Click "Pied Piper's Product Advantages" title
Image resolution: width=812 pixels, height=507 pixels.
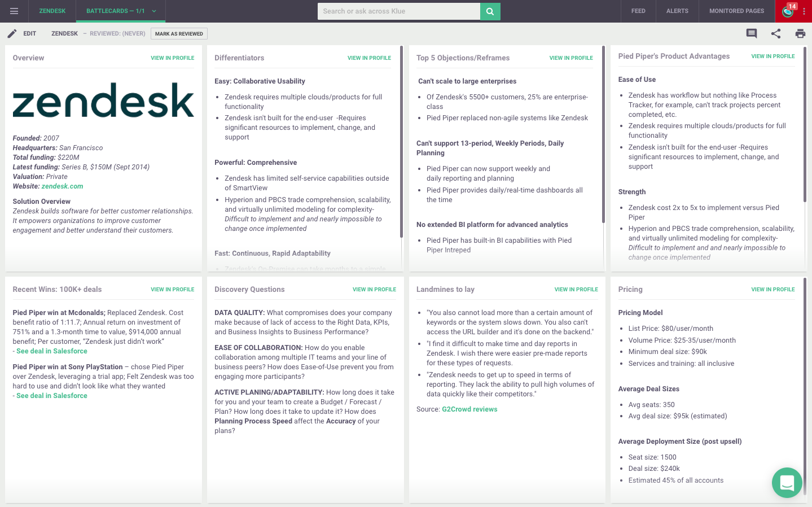[x=674, y=56]
